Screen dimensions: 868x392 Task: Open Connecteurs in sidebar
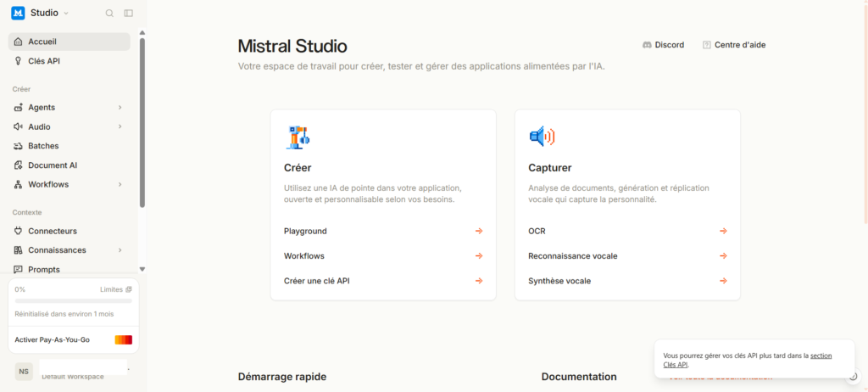coord(70,231)
